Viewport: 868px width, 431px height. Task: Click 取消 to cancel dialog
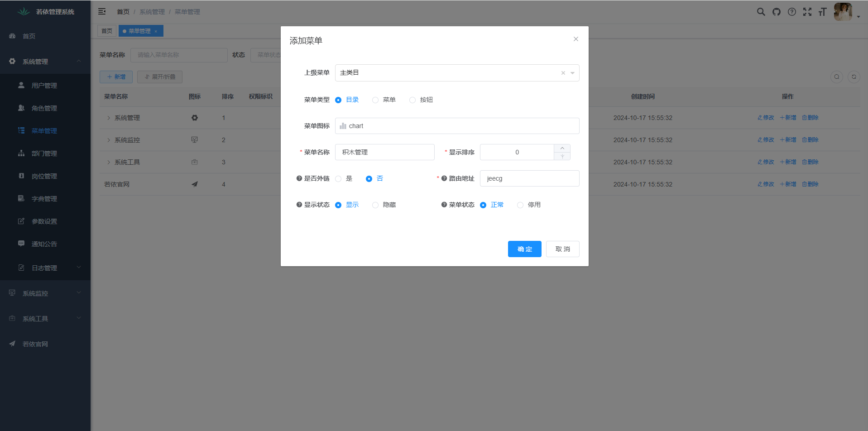tap(563, 249)
